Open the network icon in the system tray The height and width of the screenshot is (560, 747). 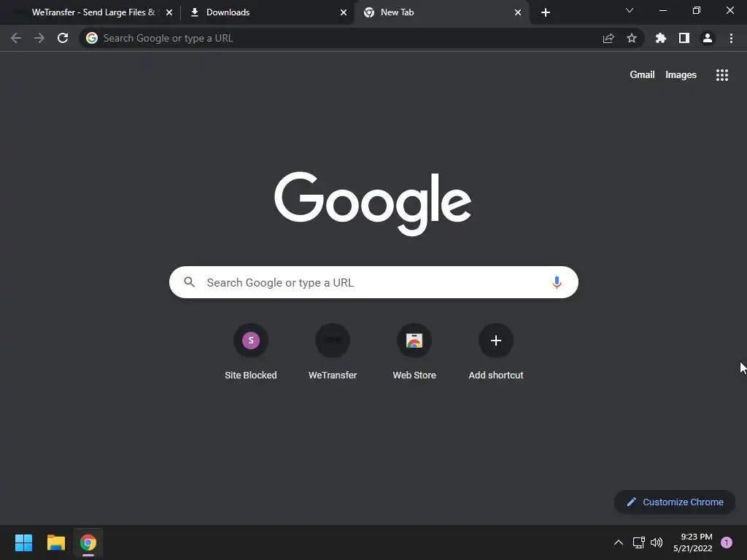pyautogui.click(x=639, y=542)
